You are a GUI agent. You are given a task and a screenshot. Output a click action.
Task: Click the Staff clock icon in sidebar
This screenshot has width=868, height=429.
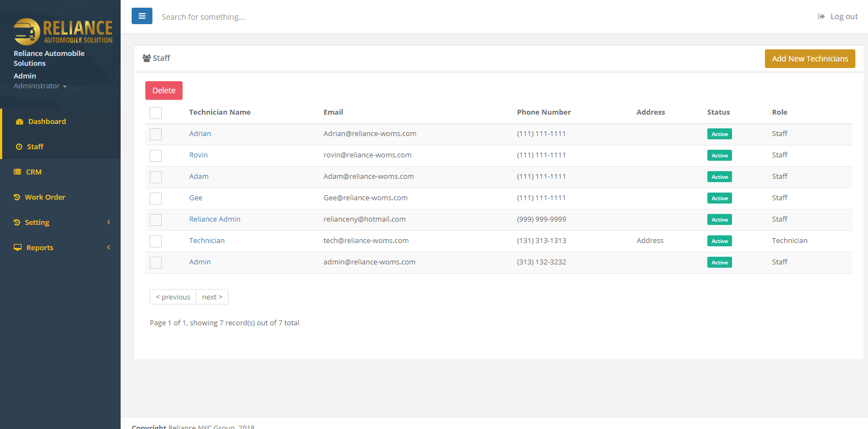point(19,147)
